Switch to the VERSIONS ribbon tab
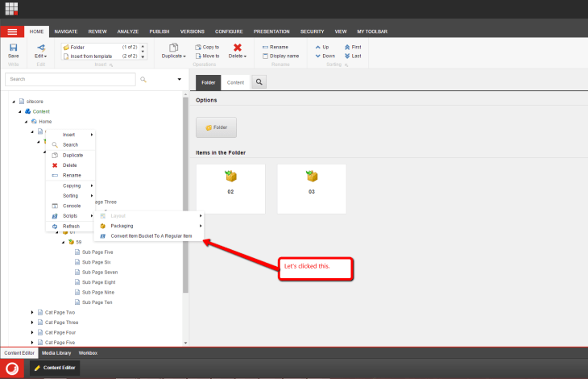This screenshot has width=588, height=379. click(x=192, y=31)
